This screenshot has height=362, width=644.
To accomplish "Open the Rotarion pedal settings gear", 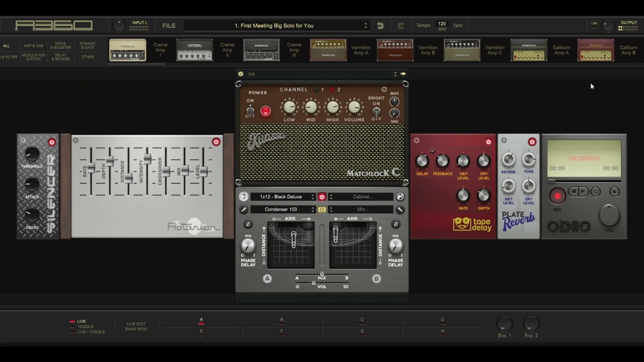I will (75, 140).
